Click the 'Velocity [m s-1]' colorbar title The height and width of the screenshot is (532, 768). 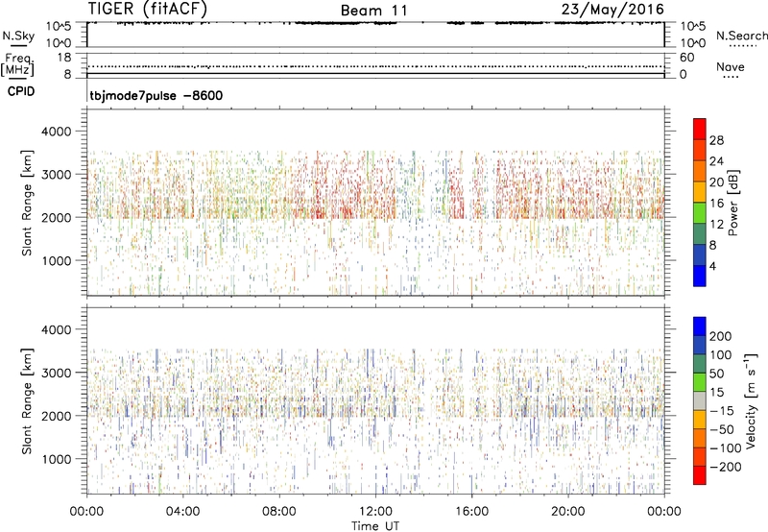pos(751,400)
